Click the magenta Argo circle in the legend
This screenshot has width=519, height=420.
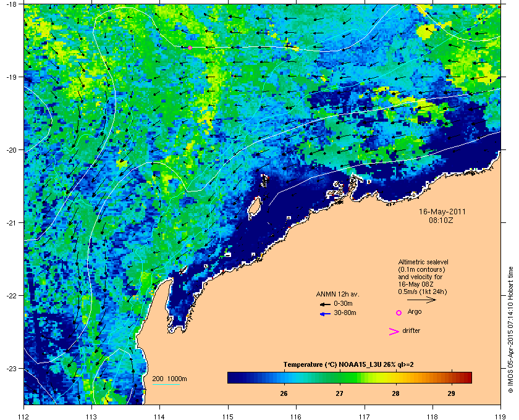coord(399,313)
